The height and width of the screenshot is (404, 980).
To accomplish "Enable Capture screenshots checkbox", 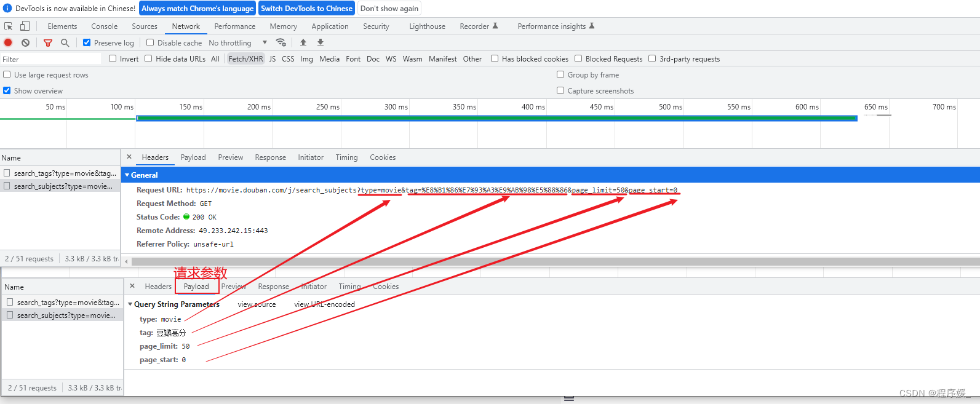I will click(560, 90).
